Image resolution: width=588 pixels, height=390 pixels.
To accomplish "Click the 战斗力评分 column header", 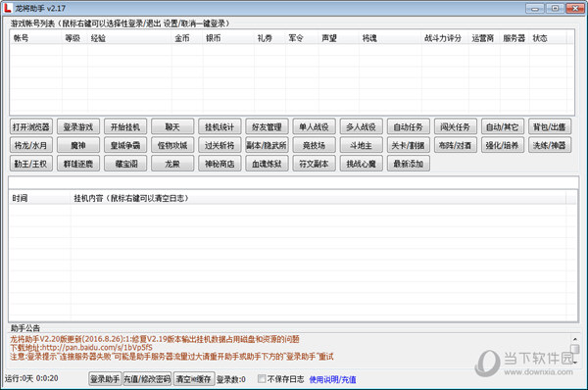I will pyautogui.click(x=445, y=38).
